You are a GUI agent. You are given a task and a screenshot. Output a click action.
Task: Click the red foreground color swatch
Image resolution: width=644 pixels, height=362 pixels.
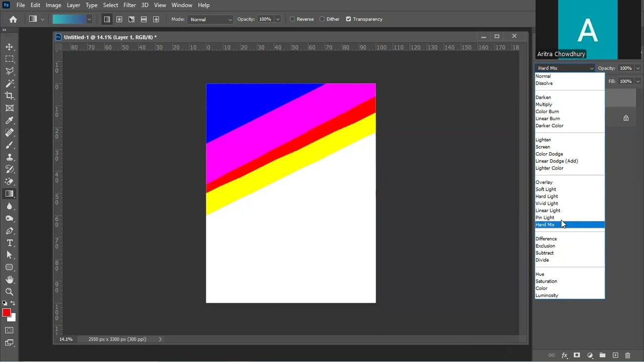[x=7, y=313]
